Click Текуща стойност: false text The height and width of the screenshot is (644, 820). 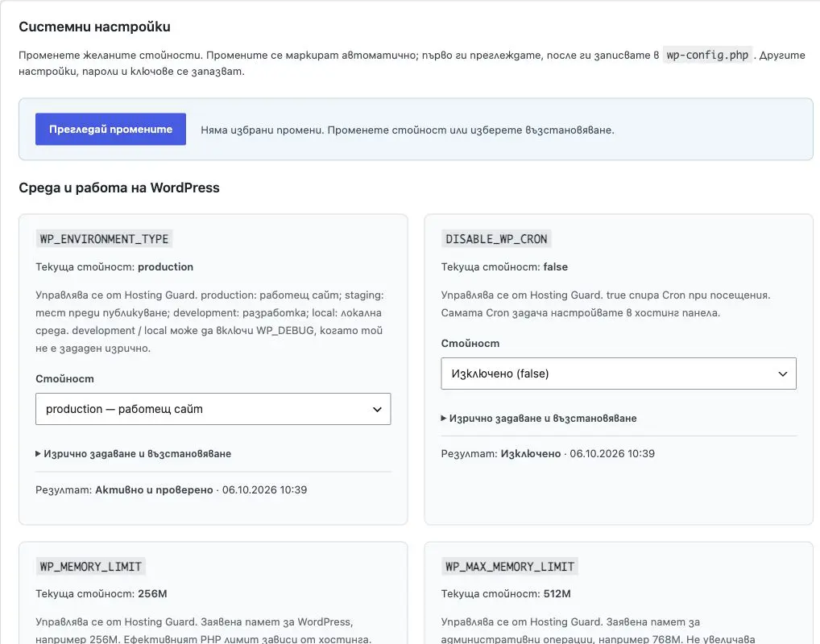504,266
